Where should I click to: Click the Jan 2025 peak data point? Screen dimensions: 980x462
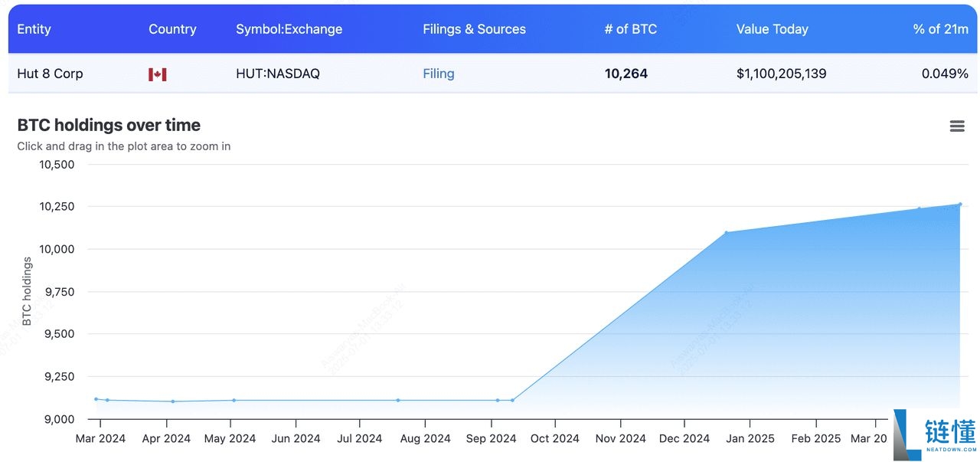click(727, 231)
